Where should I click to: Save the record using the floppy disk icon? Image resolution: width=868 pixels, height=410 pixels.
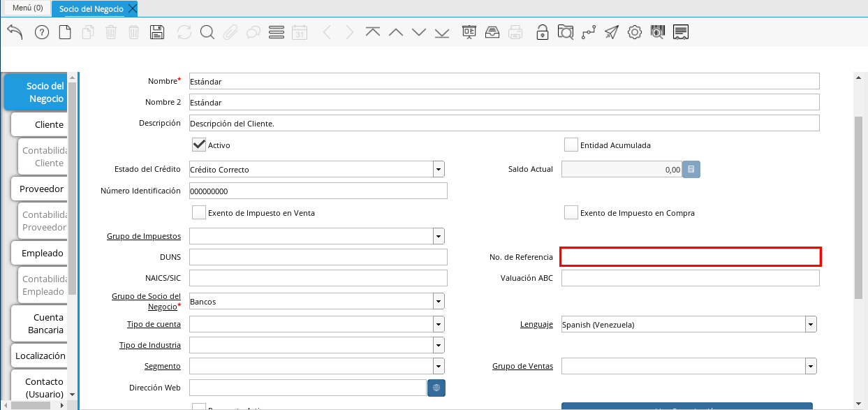pyautogui.click(x=157, y=32)
